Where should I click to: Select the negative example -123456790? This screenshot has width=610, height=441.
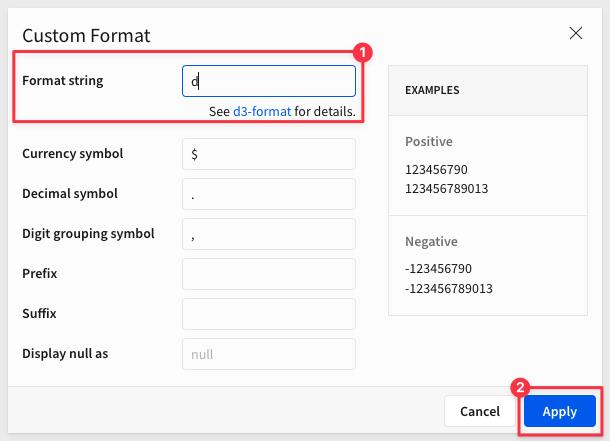[438, 269]
